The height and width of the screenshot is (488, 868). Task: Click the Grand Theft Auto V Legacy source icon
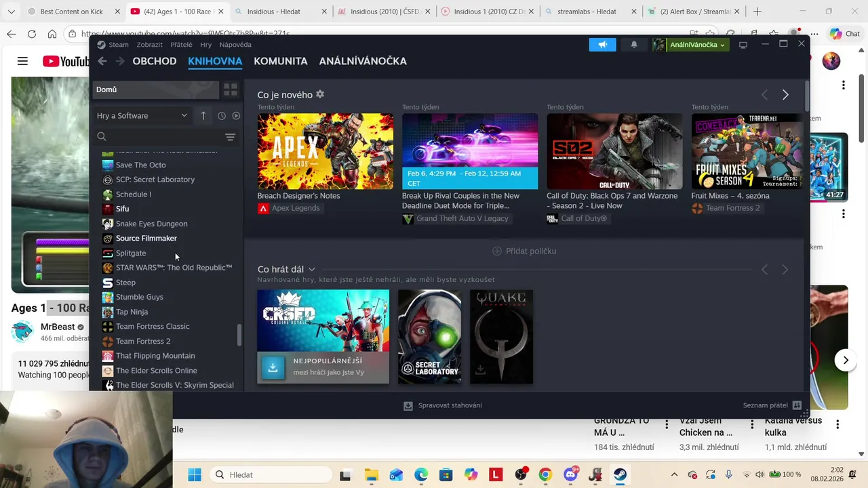[408, 219]
